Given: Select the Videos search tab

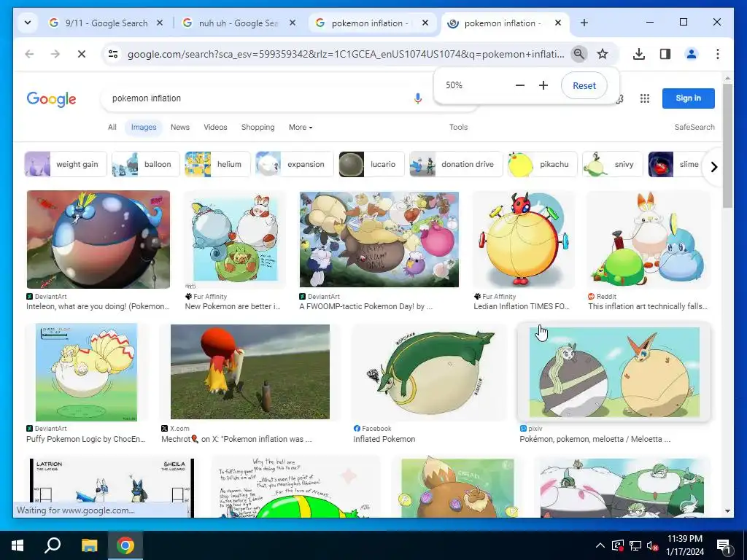Looking at the screenshot, I should (x=215, y=127).
